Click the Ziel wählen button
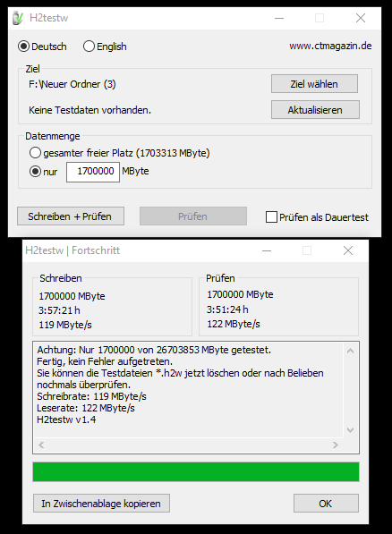The image size is (392, 534). click(314, 84)
